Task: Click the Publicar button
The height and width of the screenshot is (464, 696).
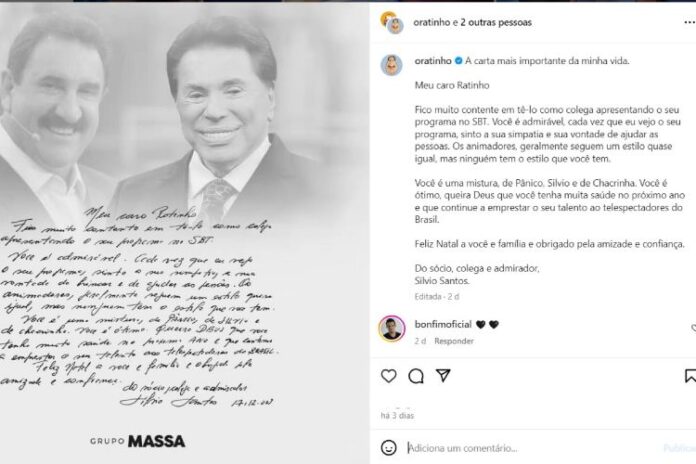Action: click(x=680, y=448)
